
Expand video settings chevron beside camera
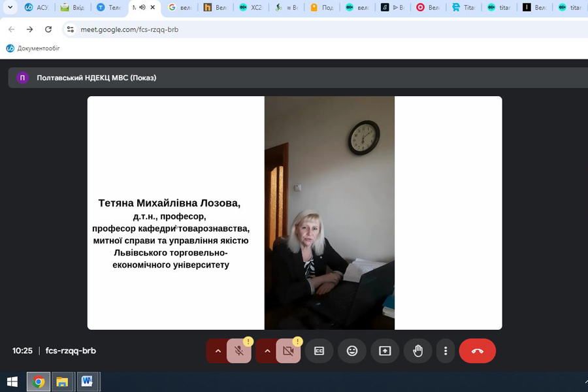tap(267, 351)
